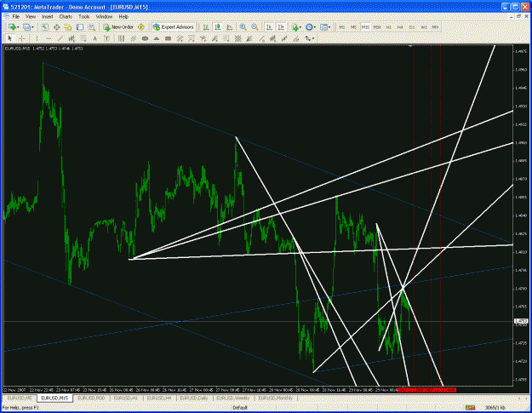Expand the New Chart dropdown arrow
This screenshot has height=413, width=532.
coord(18,27)
